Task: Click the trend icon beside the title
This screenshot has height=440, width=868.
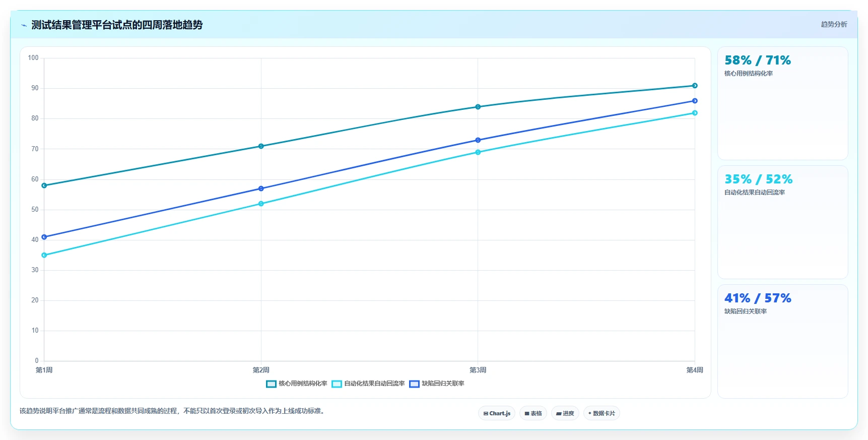Action: 24,25
